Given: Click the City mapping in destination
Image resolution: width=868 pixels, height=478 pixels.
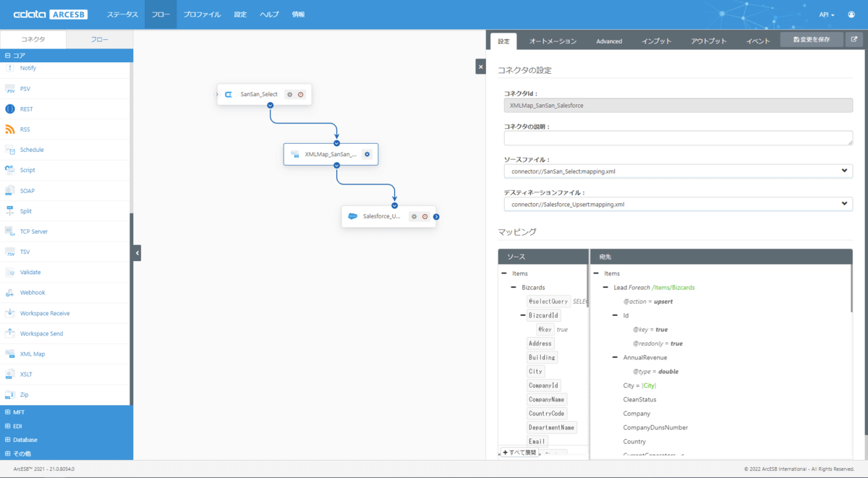Looking at the screenshot, I should click(639, 385).
